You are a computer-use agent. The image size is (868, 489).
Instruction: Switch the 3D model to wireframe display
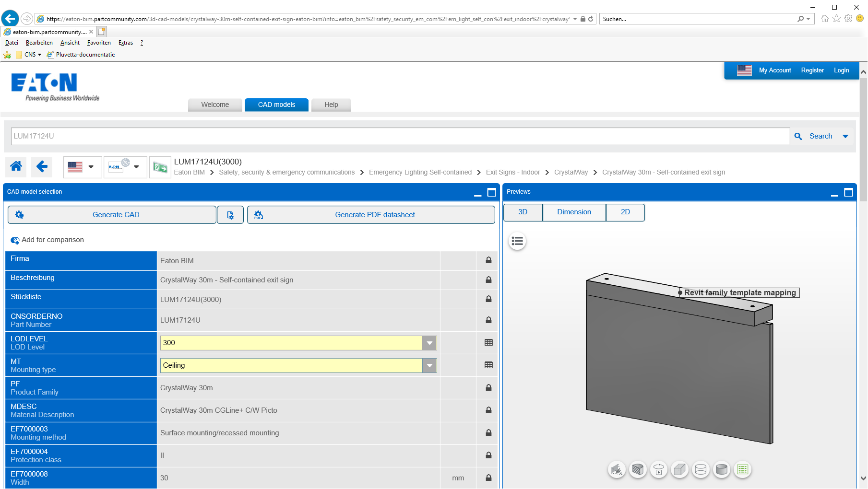tap(701, 470)
